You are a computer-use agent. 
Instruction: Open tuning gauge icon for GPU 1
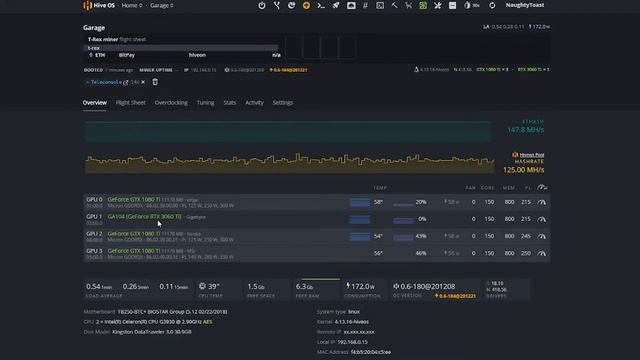coord(542,219)
